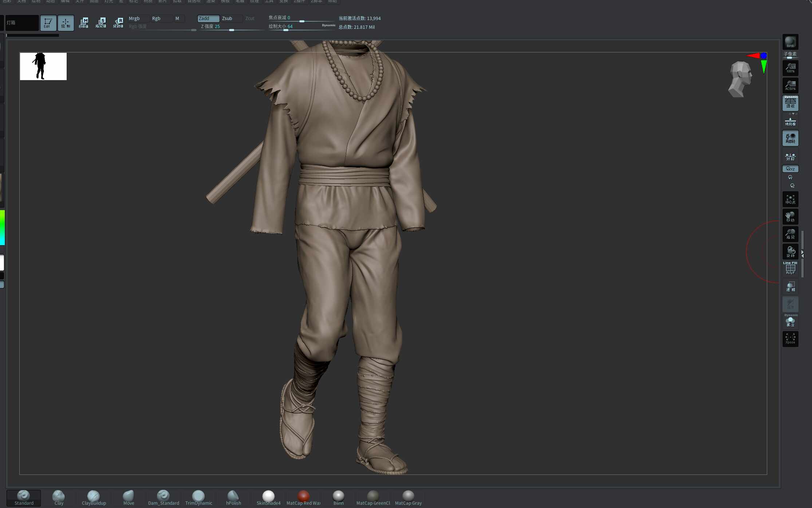
Task: Pick the Dam_Standard brush
Action: 163,498
